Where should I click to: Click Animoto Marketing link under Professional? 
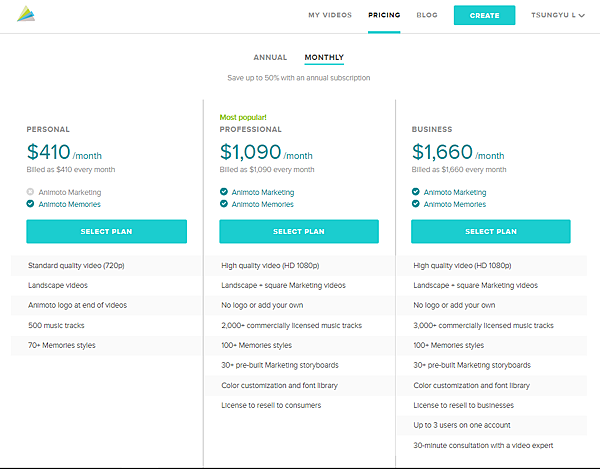click(263, 192)
